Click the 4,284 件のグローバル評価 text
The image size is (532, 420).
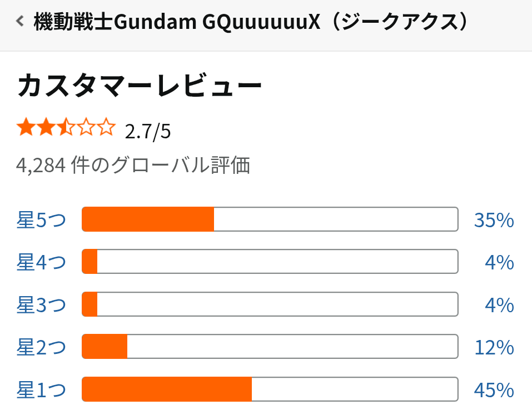pyautogui.click(x=133, y=165)
